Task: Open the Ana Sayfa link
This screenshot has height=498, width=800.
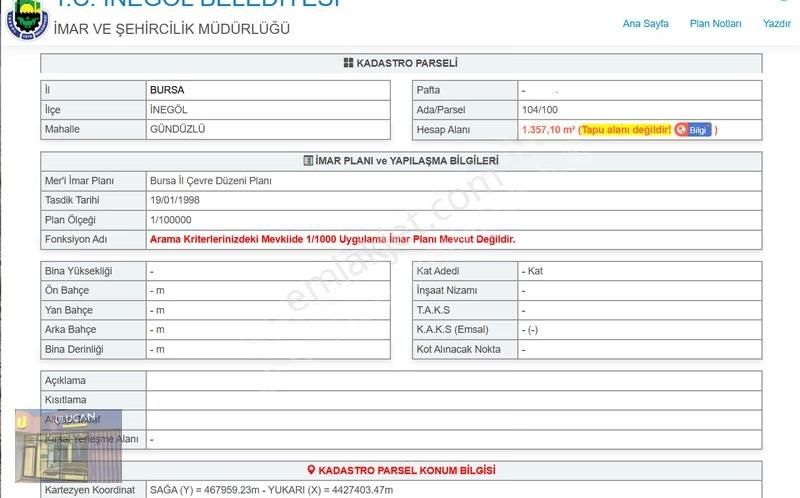Action: pos(645,23)
